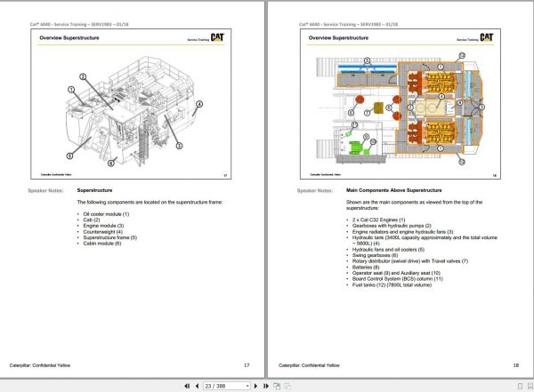Screen dimensions: 534x392
Task: Click the 'Counterweight (4)' bullet
Action: pyautogui.click(x=102, y=232)
